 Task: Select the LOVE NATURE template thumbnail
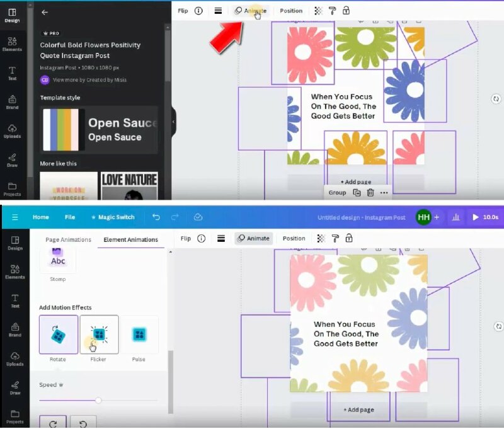tap(129, 186)
